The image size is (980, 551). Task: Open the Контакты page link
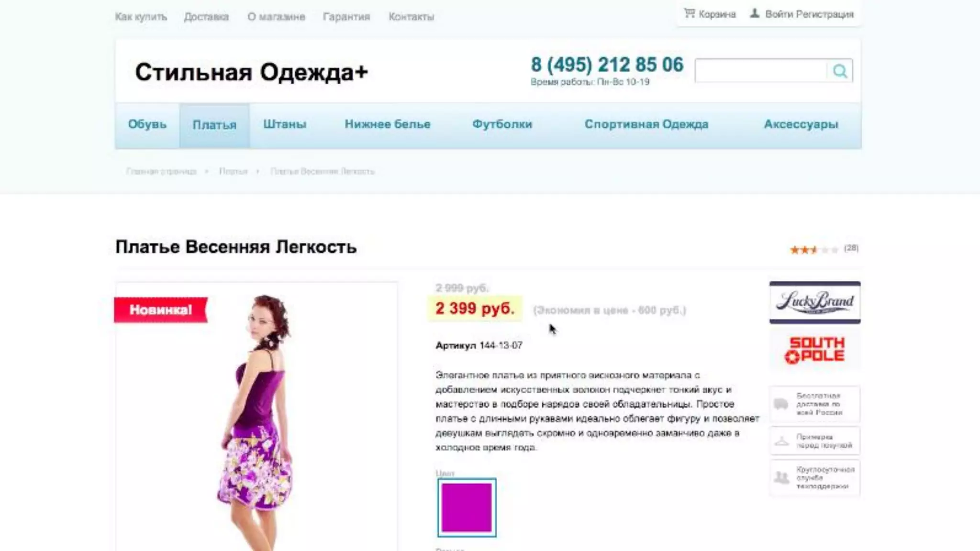411,17
